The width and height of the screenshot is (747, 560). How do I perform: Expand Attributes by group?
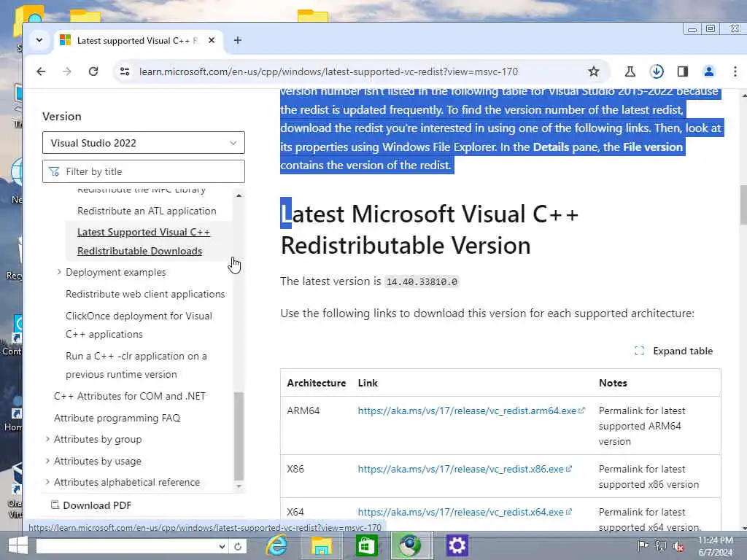[x=47, y=439]
